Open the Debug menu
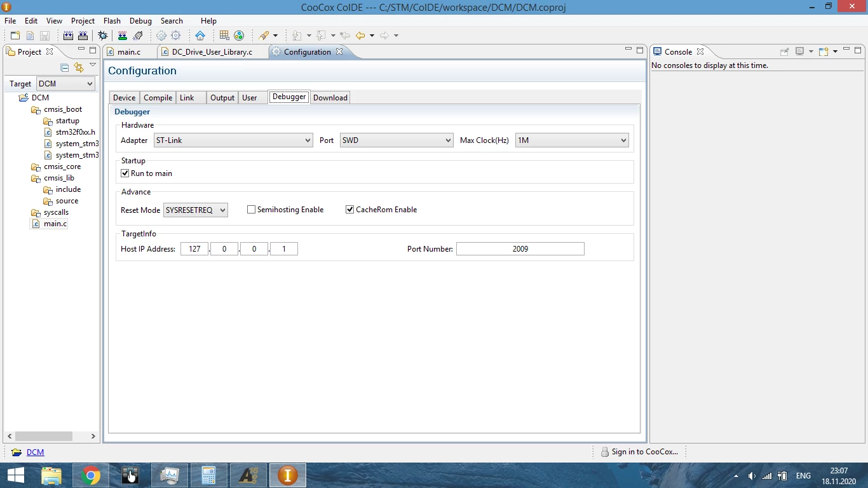The width and height of the screenshot is (868, 488). [x=140, y=21]
